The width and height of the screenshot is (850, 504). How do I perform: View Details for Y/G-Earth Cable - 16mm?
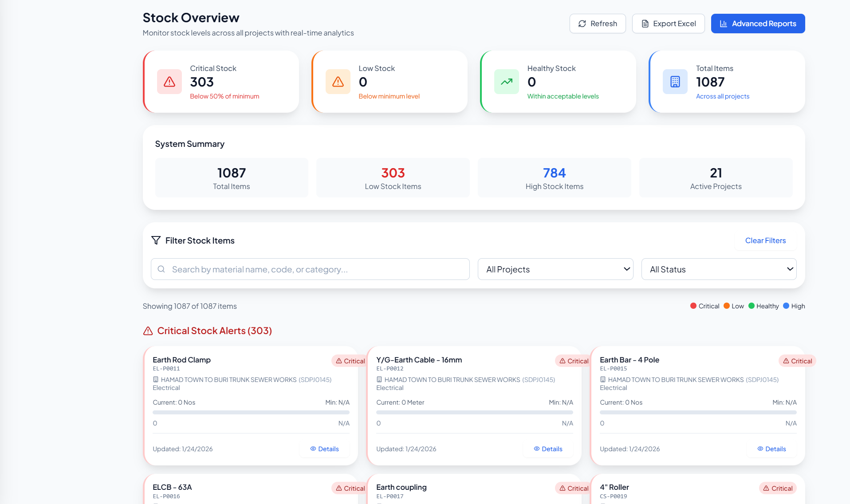548,449
